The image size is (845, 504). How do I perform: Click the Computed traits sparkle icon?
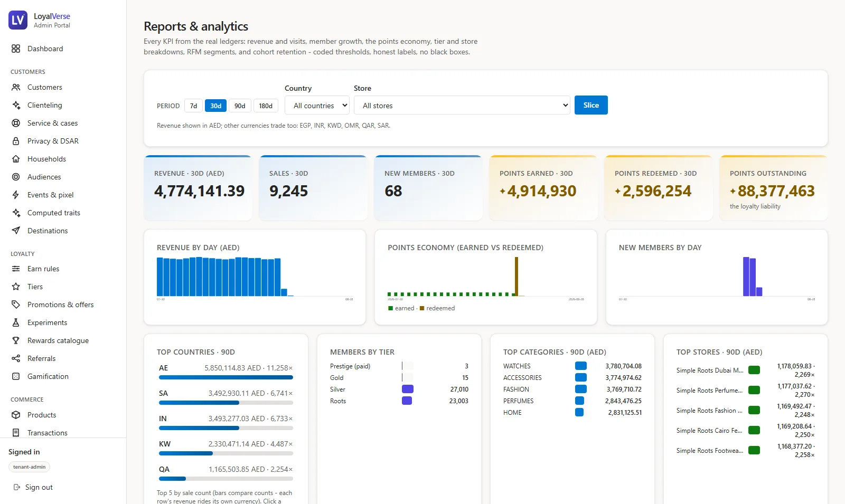coord(16,213)
